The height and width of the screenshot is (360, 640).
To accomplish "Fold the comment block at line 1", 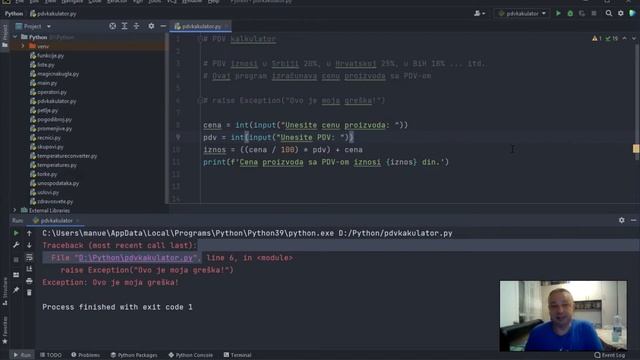I will click(x=200, y=39).
